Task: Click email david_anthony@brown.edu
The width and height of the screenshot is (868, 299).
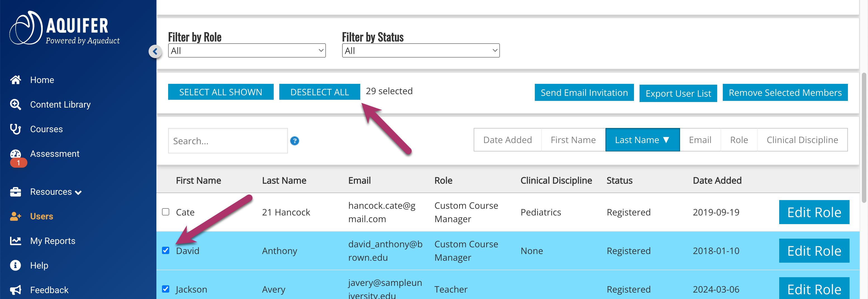Action: [x=385, y=251]
